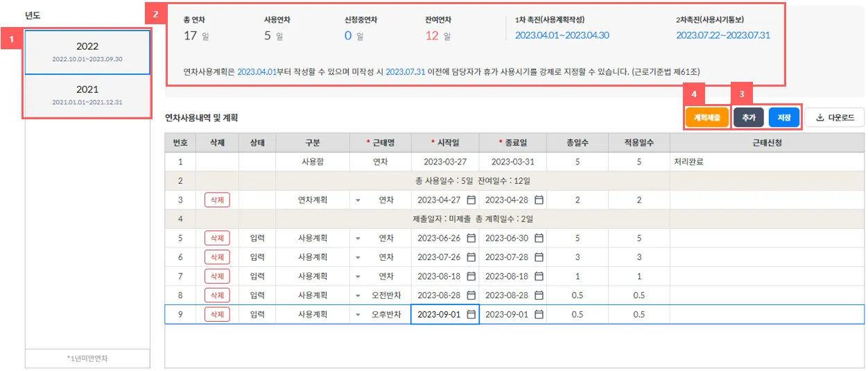Click the 근태신청 column header
The height and width of the screenshot is (371, 868).
[x=767, y=143]
